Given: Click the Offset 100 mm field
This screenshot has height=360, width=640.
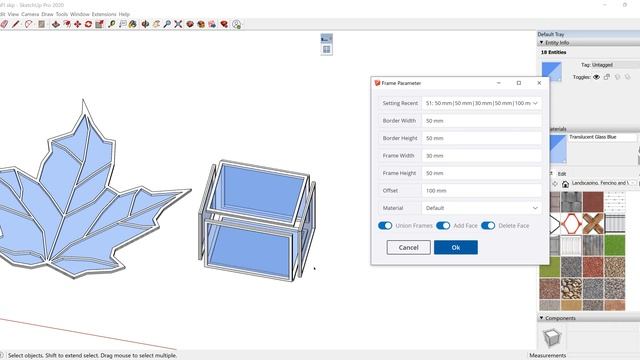Looking at the screenshot, I should tap(482, 191).
